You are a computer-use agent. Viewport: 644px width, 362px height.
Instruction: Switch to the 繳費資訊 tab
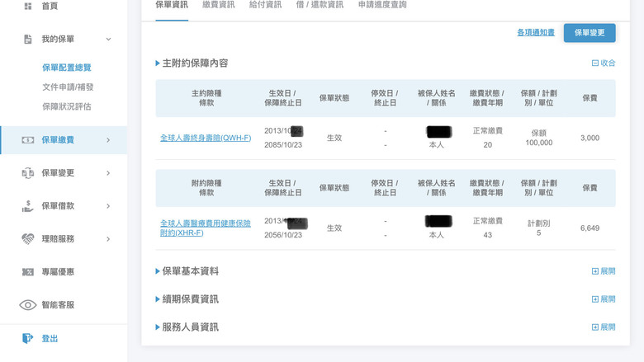pyautogui.click(x=219, y=5)
